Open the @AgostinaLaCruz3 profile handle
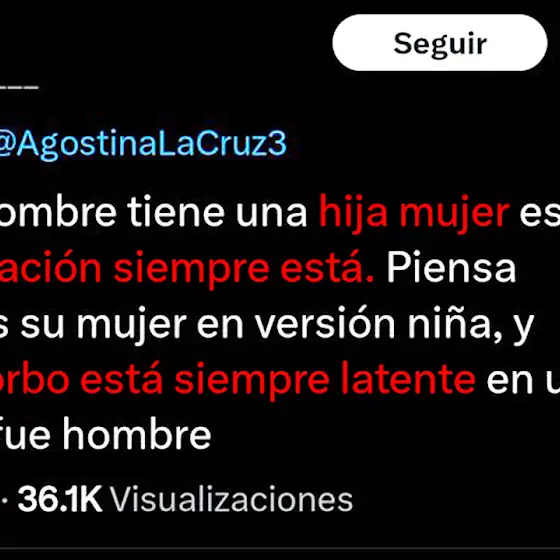The image size is (560, 560). pos(143,144)
